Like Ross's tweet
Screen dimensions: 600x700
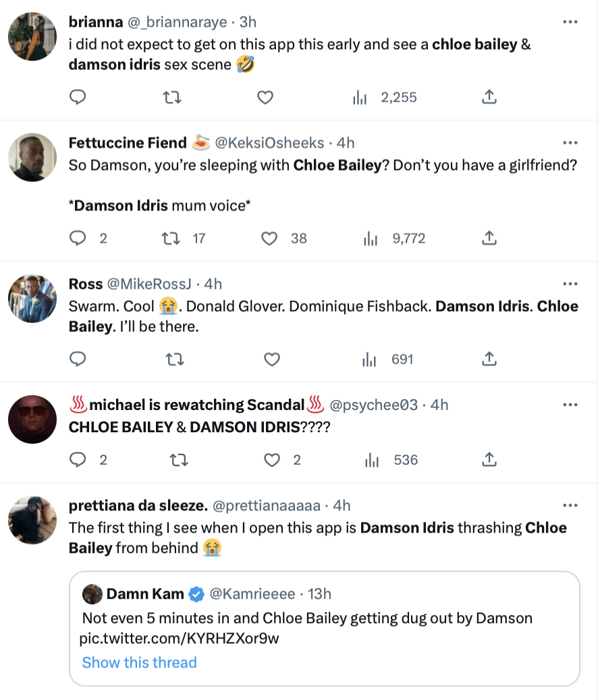coord(271,359)
